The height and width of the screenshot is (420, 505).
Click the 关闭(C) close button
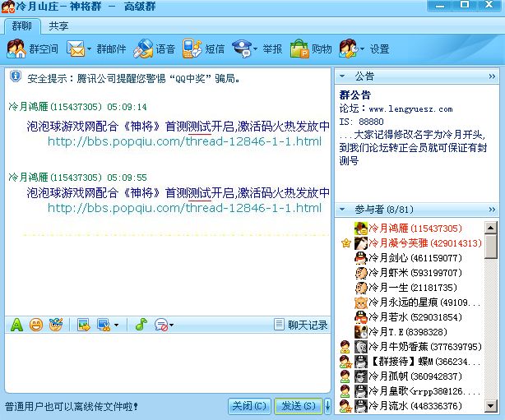[248, 406]
